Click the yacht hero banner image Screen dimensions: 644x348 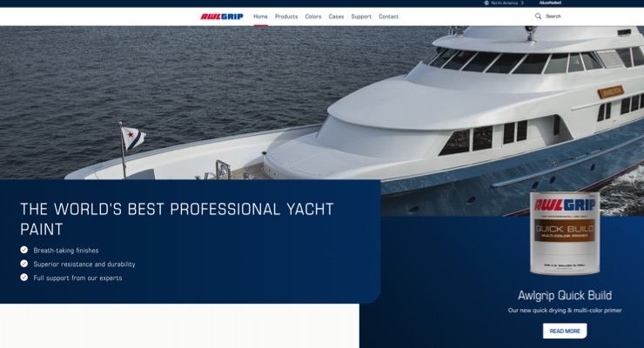pyautogui.click(x=322, y=103)
